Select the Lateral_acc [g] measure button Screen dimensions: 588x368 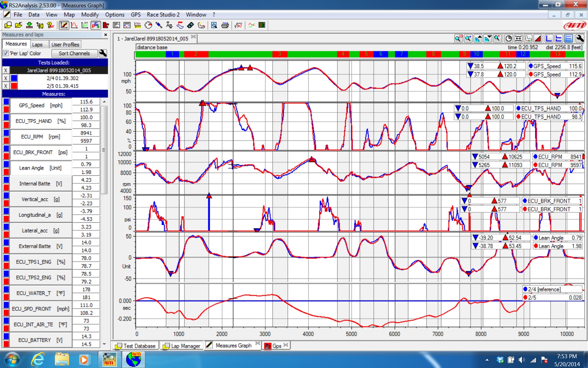[x=41, y=231]
